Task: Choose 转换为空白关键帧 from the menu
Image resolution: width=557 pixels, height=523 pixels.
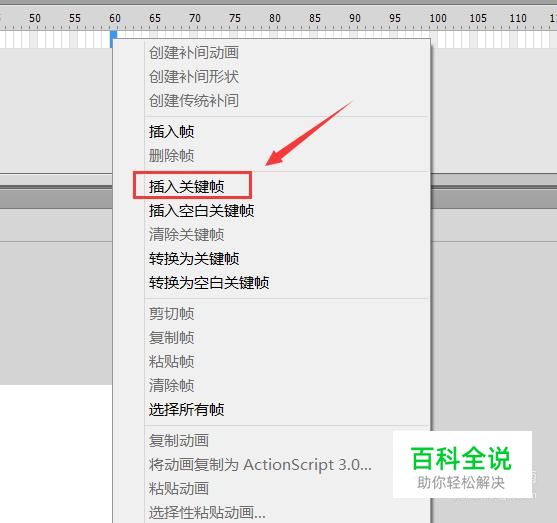Action: [x=209, y=283]
